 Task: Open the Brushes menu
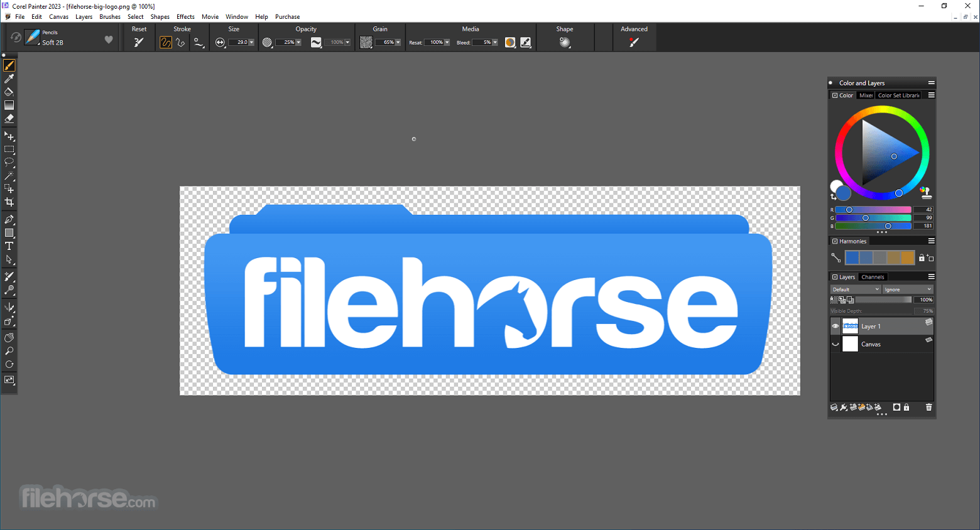coord(110,17)
